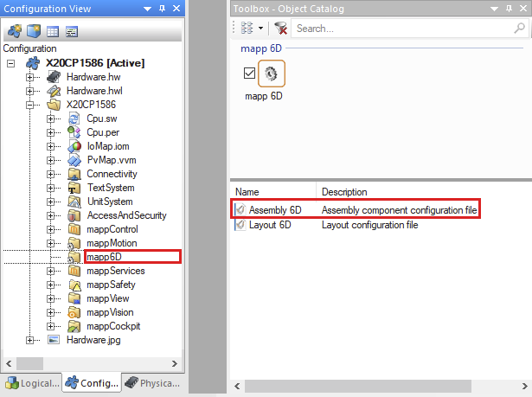Click the Hardware.jpg image icon
The image size is (532, 397).
click(54, 340)
